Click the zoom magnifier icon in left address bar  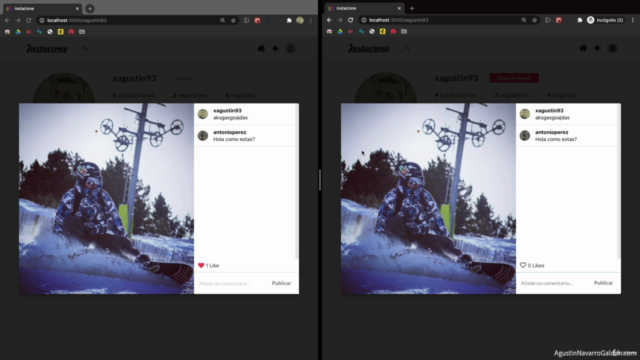222,20
